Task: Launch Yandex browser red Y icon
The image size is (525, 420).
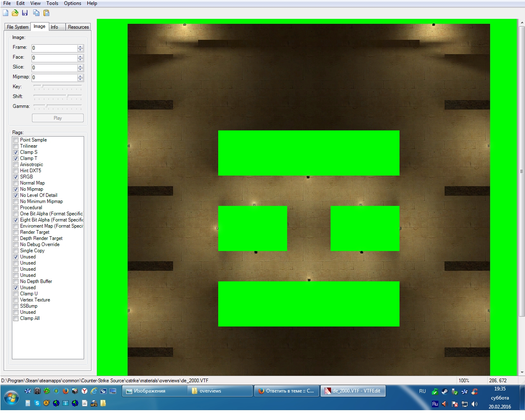Action: coord(84,391)
